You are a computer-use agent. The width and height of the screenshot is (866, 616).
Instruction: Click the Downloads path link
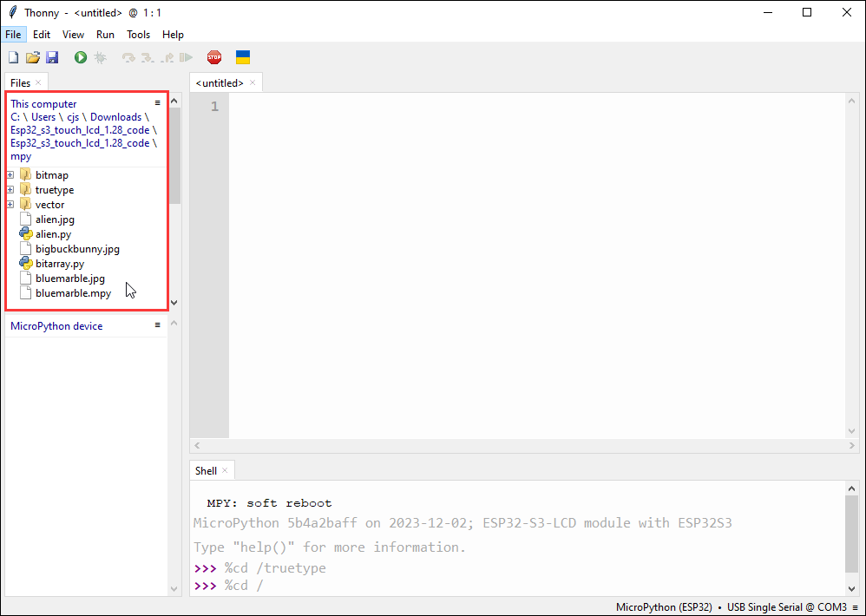(x=115, y=117)
